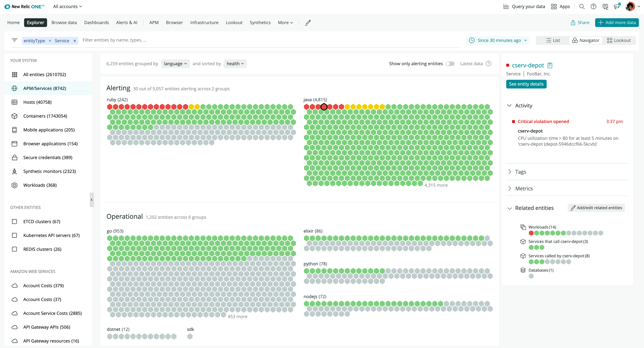Open the Dashboards tab
The width and height of the screenshot is (644, 348).
(x=96, y=22)
